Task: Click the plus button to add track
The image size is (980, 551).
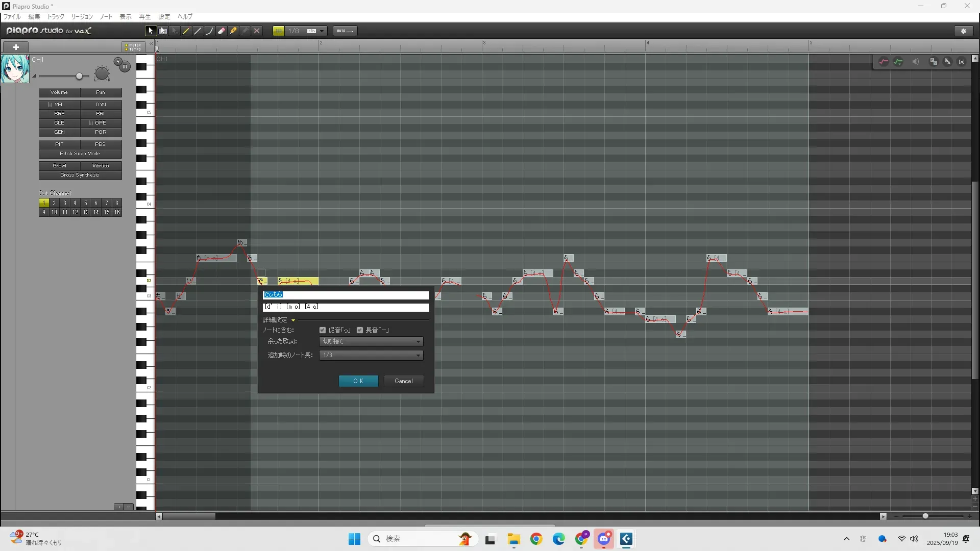Action: (16, 47)
